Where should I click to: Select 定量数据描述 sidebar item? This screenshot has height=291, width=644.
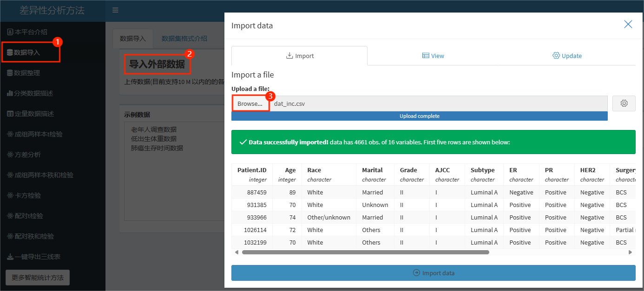(x=33, y=114)
